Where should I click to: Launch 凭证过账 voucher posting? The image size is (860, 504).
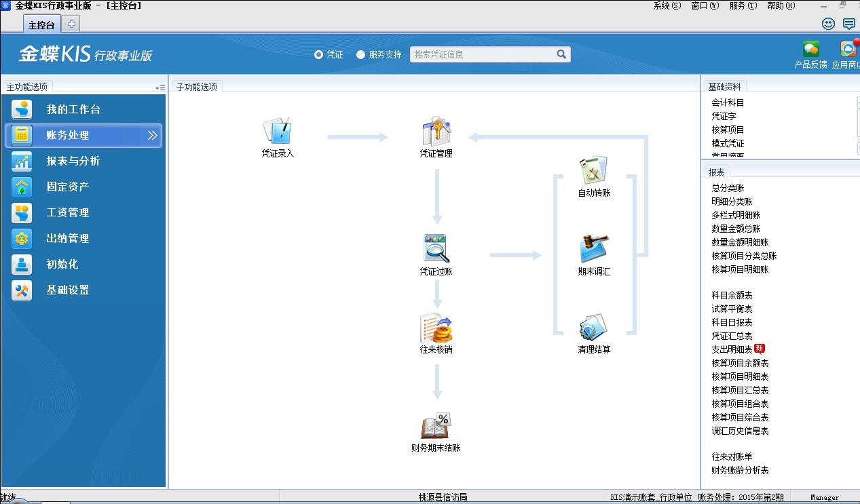[436, 249]
